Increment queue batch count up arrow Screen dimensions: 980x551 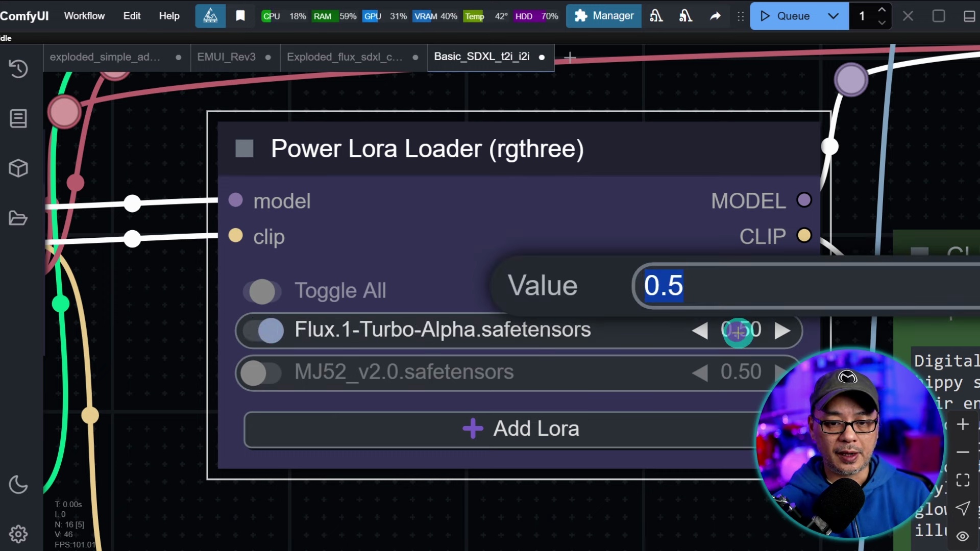coord(881,10)
